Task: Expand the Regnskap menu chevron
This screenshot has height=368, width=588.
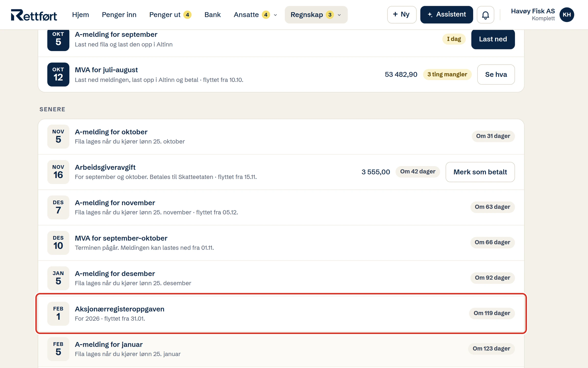Action: (x=339, y=15)
